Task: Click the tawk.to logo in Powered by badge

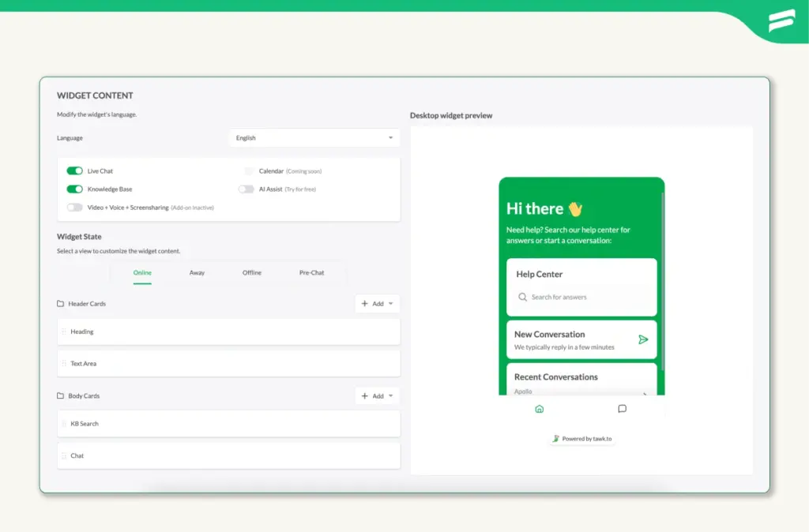Action: pos(555,439)
